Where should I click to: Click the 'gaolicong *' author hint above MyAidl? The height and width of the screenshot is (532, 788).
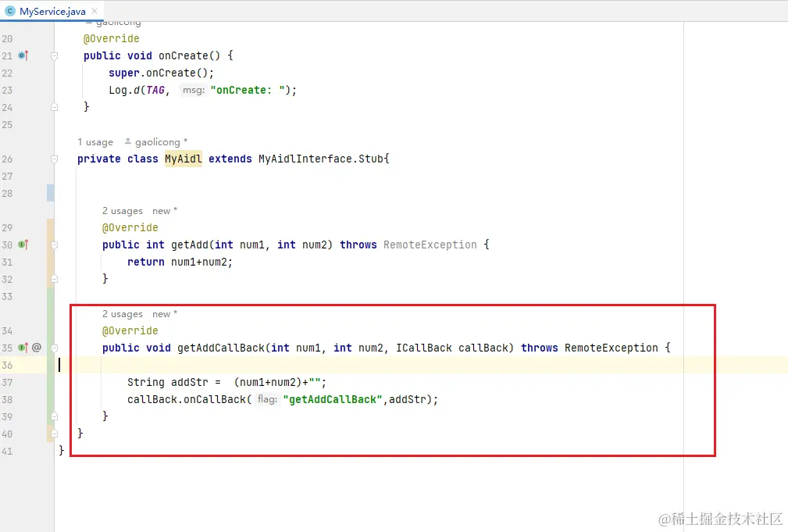tap(156, 142)
